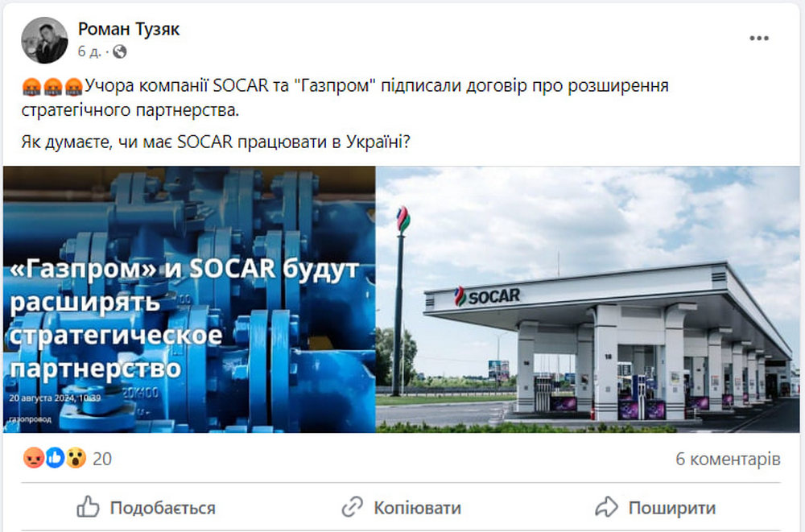Copy the post link with Копіювати

402,507
